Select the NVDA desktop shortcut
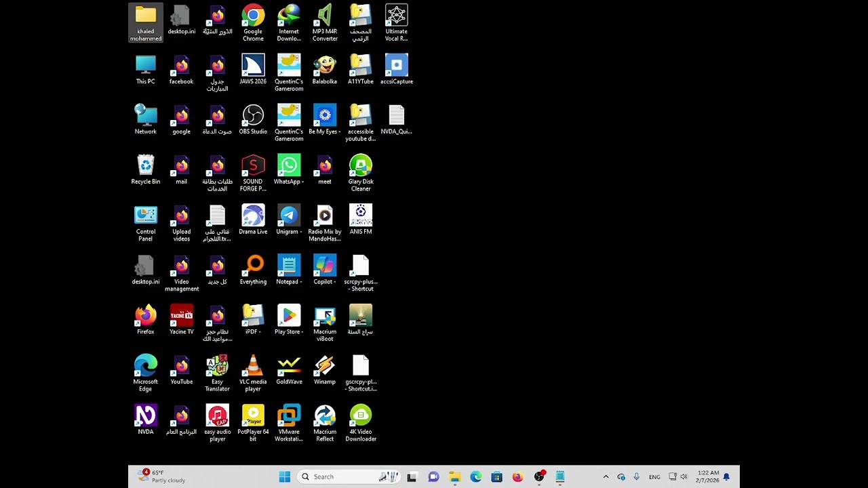 pos(146,421)
